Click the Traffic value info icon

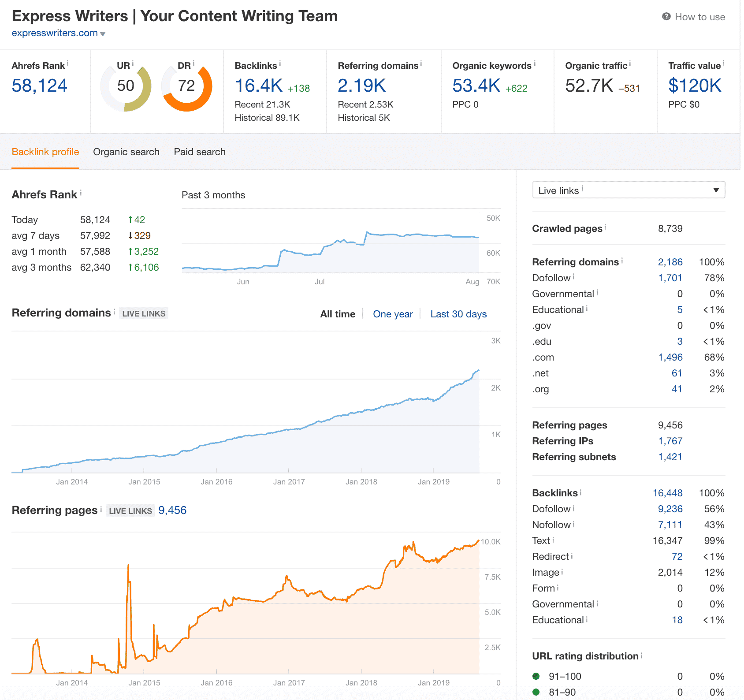pos(723,63)
